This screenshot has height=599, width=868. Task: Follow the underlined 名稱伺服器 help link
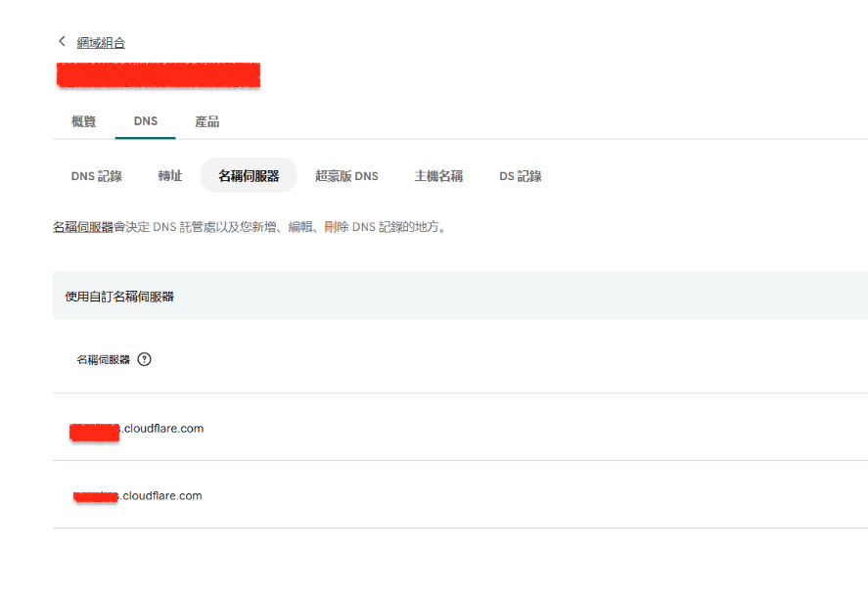(83, 227)
